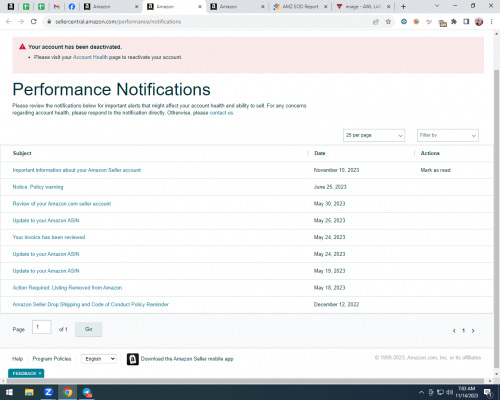Reload the Seller Central page
The height and width of the screenshot is (400, 500).
point(34,22)
